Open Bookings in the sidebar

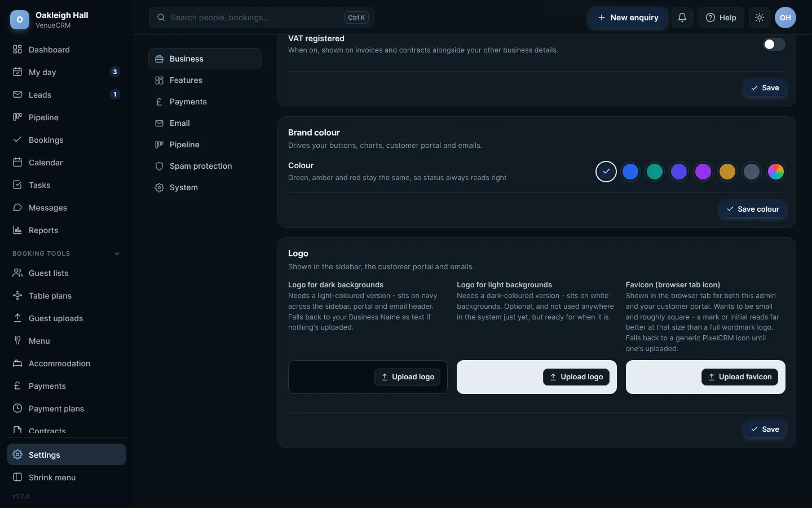(x=67, y=140)
